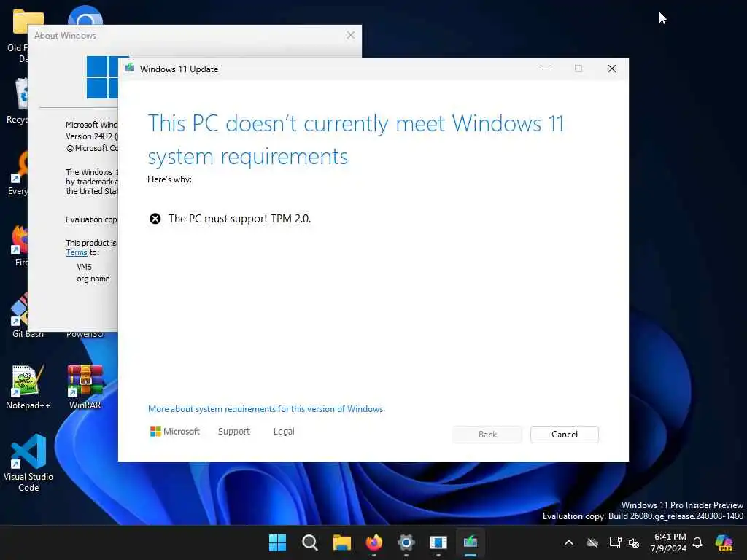Open the Legal link in the dialog
The image size is (747, 560).
click(x=284, y=432)
